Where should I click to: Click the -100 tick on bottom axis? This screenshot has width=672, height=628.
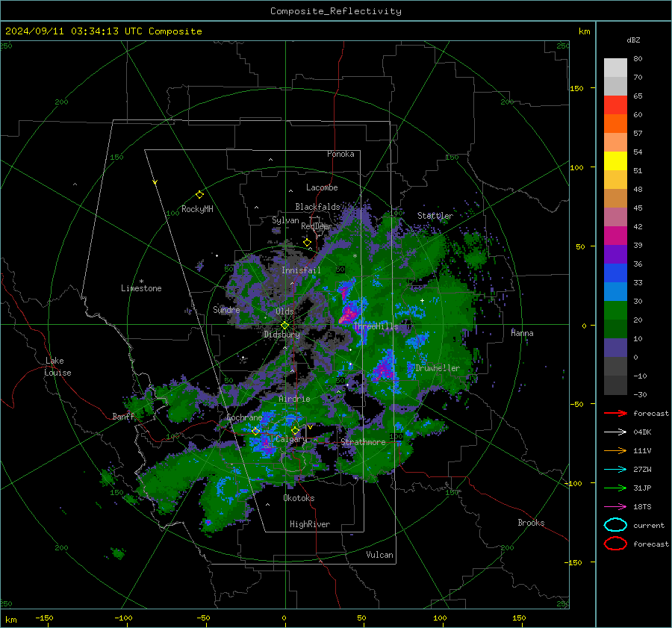pos(123,618)
